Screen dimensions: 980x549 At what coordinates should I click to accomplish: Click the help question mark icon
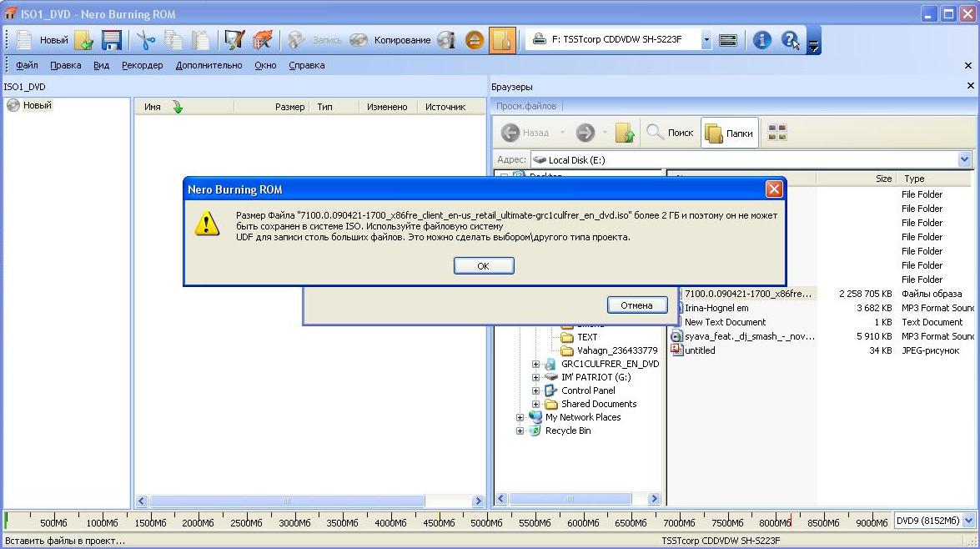789,40
